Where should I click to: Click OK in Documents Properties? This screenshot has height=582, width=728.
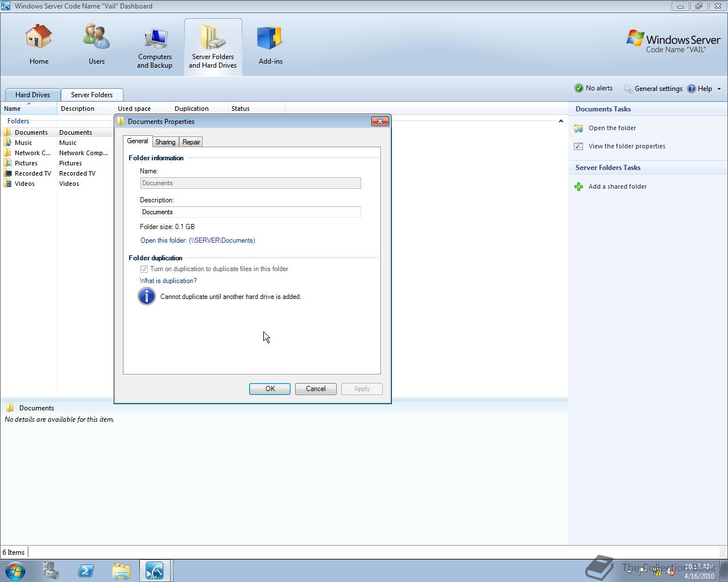point(270,389)
